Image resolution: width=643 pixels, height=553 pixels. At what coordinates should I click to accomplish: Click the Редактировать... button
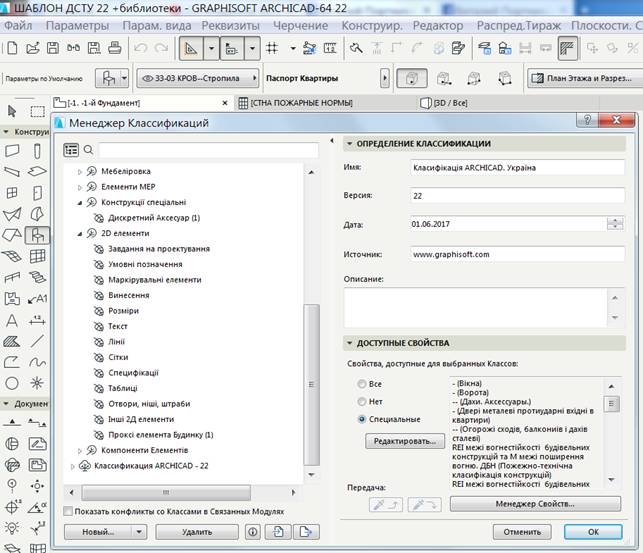pyautogui.click(x=405, y=441)
